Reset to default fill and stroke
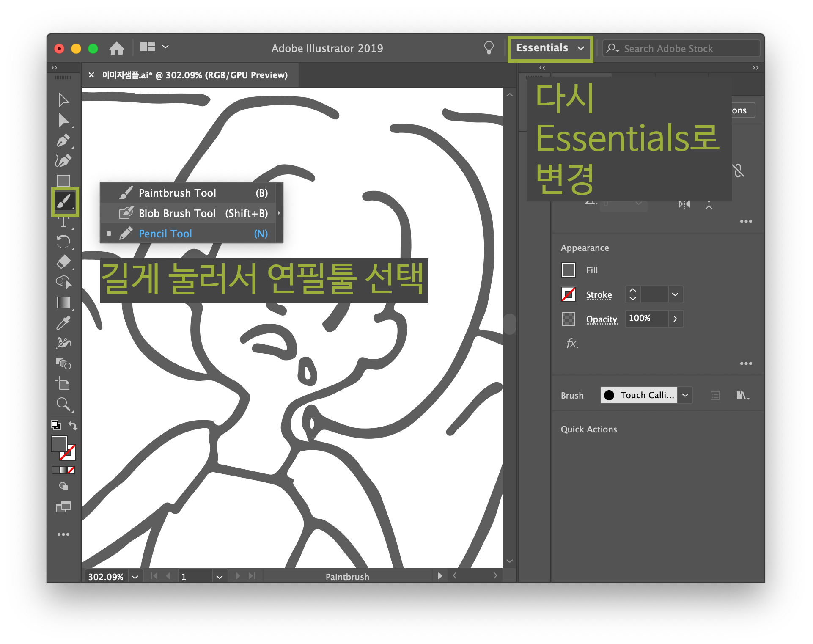This screenshot has height=644, width=813. 56,425
